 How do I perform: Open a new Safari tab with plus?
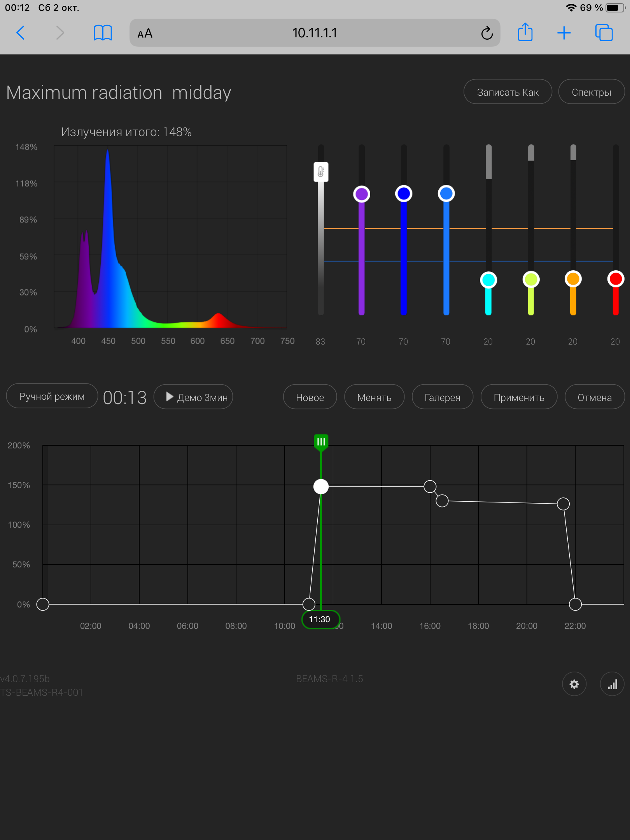point(564,33)
